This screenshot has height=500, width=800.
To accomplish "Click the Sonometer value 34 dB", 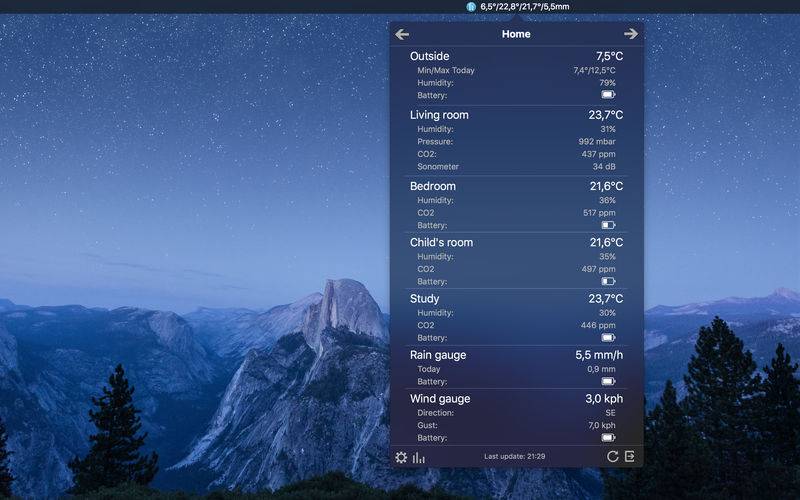I will click(x=604, y=166).
